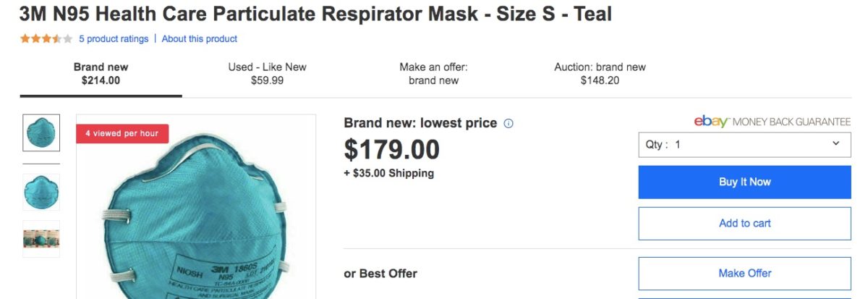Click the Add to cart button
The image size is (868, 299).
pyautogui.click(x=744, y=223)
